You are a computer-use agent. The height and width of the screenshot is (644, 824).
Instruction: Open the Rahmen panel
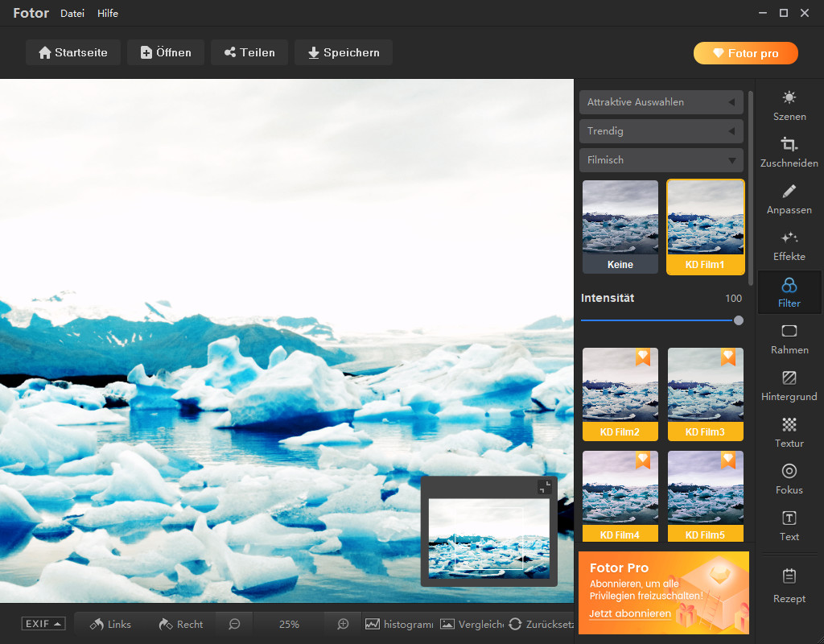coord(789,341)
